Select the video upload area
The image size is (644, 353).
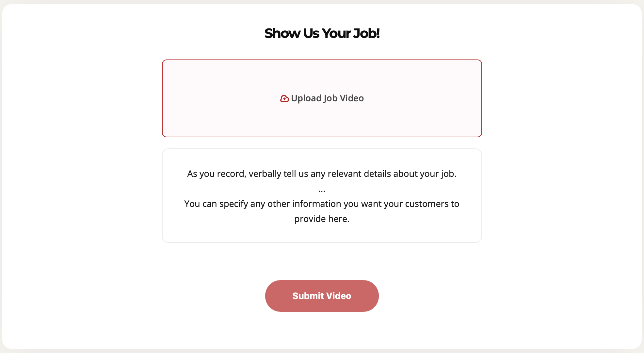pyautogui.click(x=322, y=98)
